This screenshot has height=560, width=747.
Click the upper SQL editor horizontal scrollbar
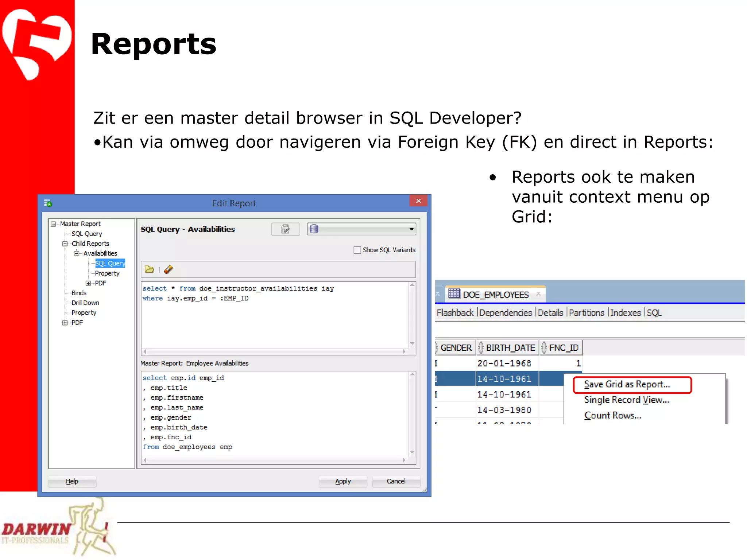[x=275, y=352]
